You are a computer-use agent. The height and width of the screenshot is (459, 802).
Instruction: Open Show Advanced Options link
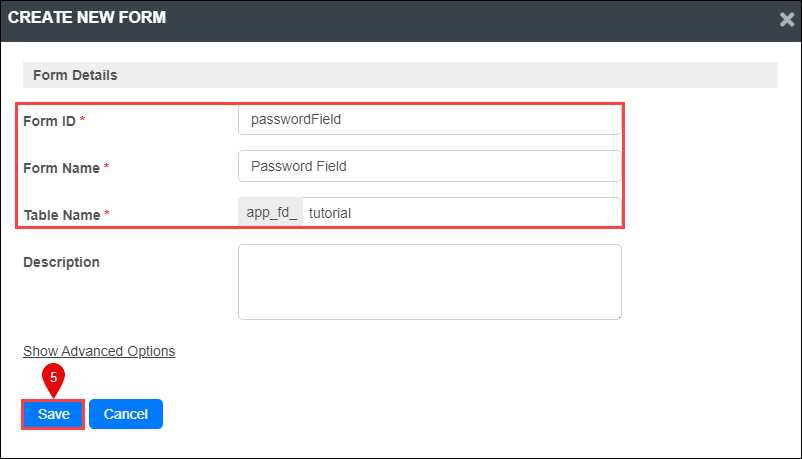(x=99, y=351)
